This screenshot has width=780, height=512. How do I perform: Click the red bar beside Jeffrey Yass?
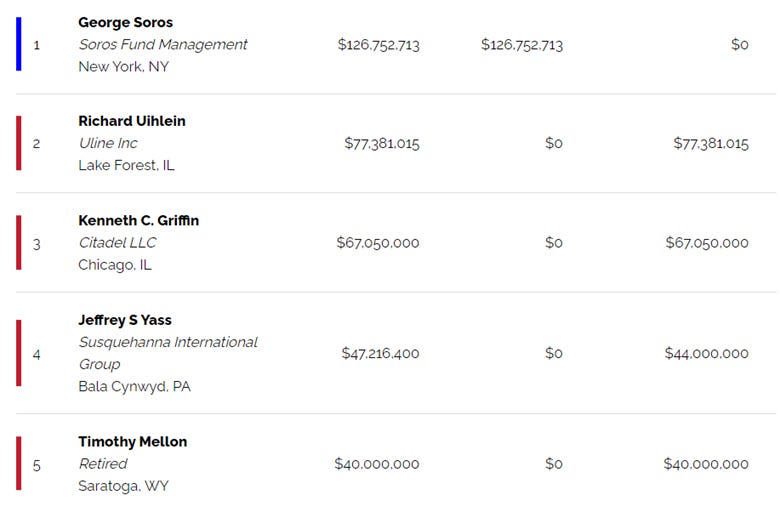click(19, 353)
